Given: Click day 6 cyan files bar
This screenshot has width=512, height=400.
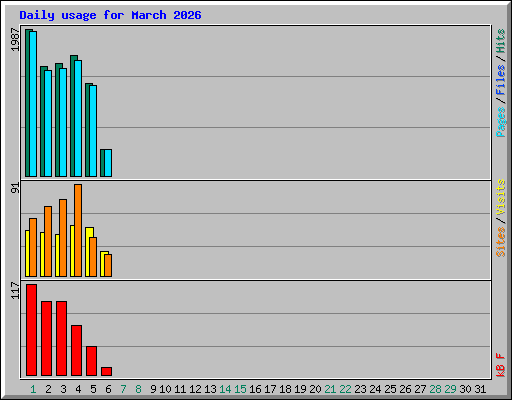Looking at the screenshot, I should click(x=108, y=163).
